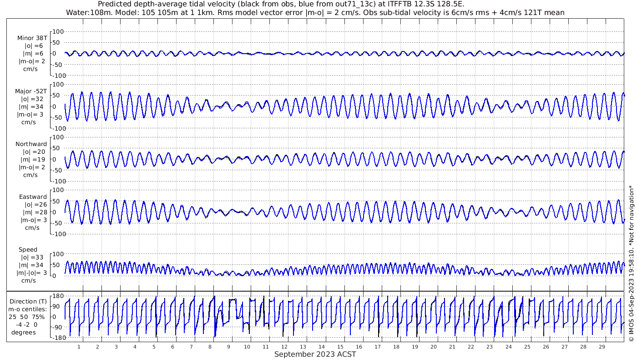This screenshot has width=637, height=364.
Task: Click the day '16' x-axis tick label
Action: click(x=359, y=347)
